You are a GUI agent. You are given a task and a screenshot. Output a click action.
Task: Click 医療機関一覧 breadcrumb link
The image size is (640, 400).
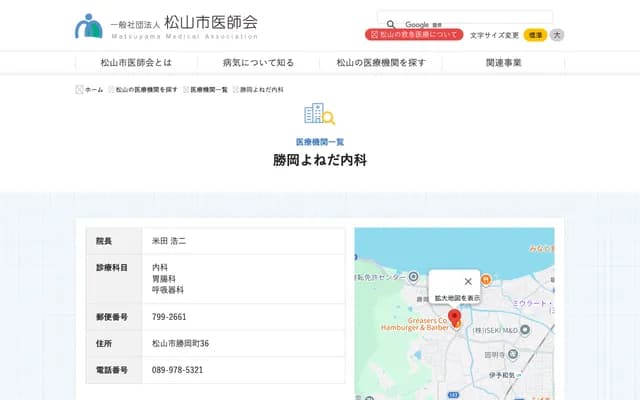tap(209, 89)
